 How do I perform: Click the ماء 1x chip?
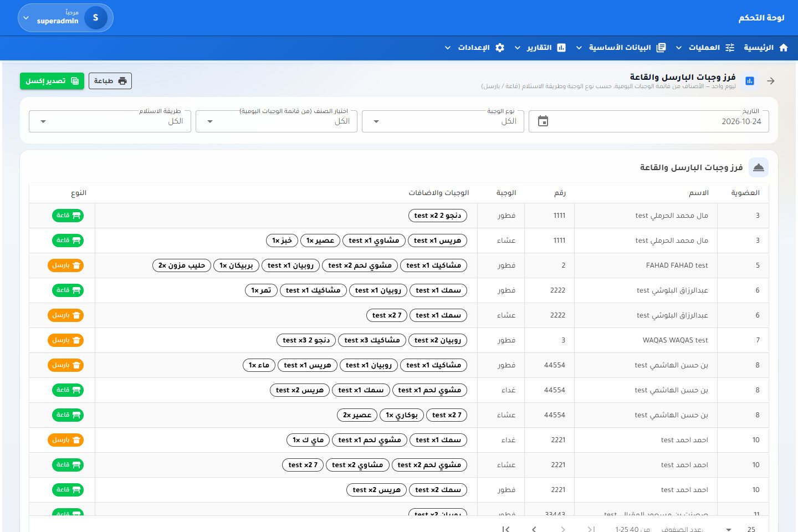(259, 365)
